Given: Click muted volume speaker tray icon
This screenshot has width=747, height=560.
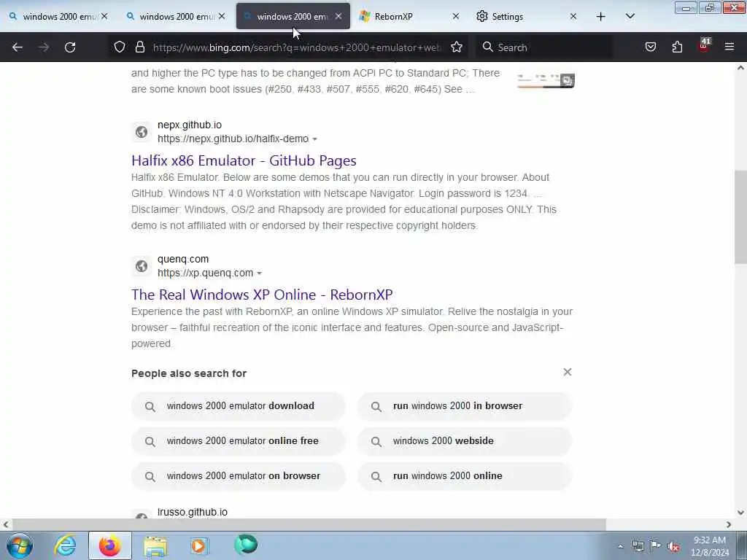Looking at the screenshot, I should pyautogui.click(x=673, y=546).
